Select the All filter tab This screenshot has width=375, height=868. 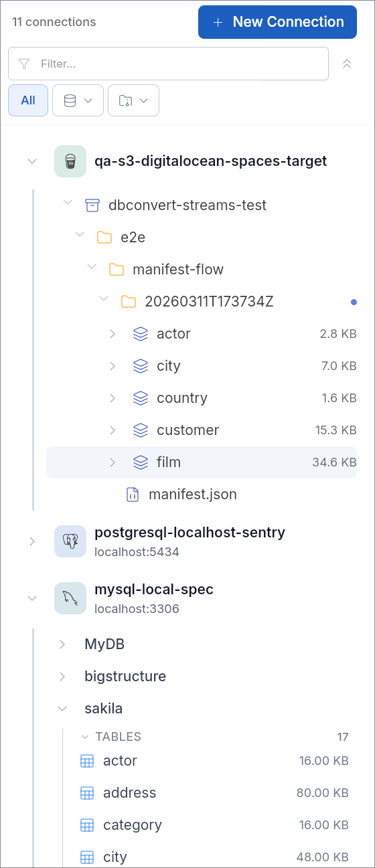pyautogui.click(x=28, y=100)
